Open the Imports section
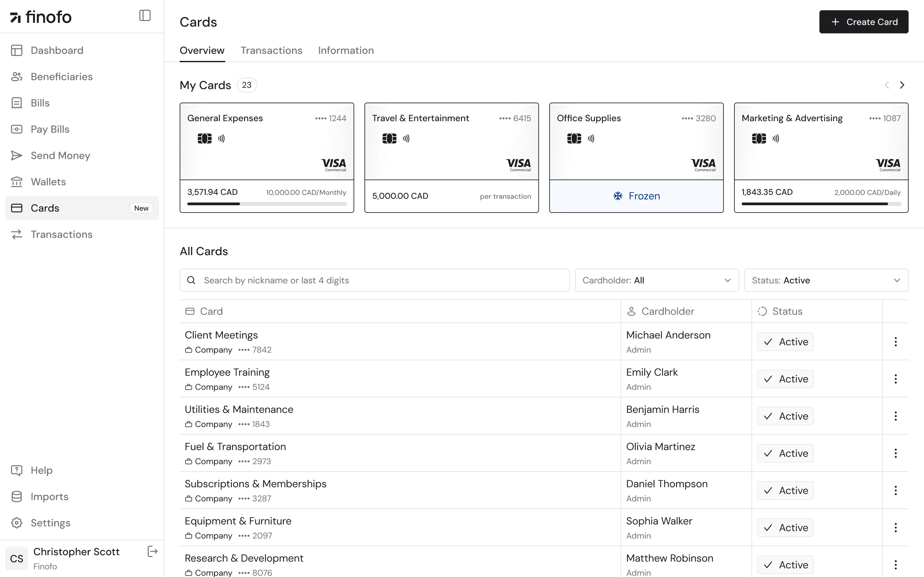 pos(50,497)
